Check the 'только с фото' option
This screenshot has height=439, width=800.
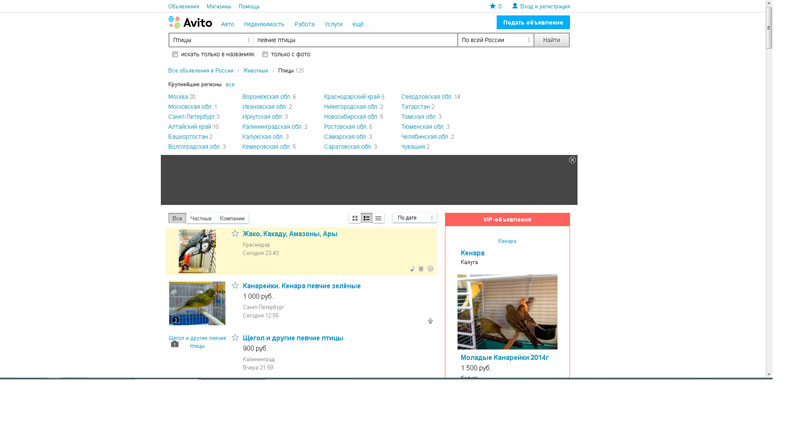pos(265,54)
